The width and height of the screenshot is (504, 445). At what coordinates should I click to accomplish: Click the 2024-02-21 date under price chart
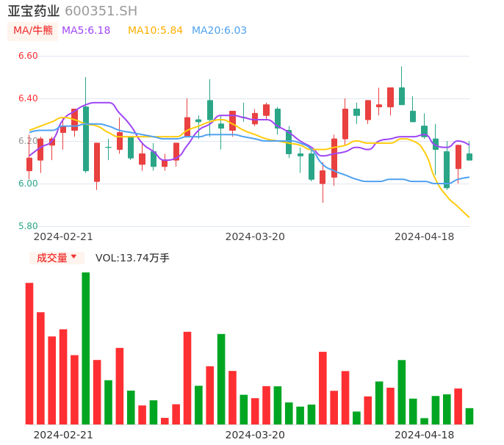click(x=63, y=236)
